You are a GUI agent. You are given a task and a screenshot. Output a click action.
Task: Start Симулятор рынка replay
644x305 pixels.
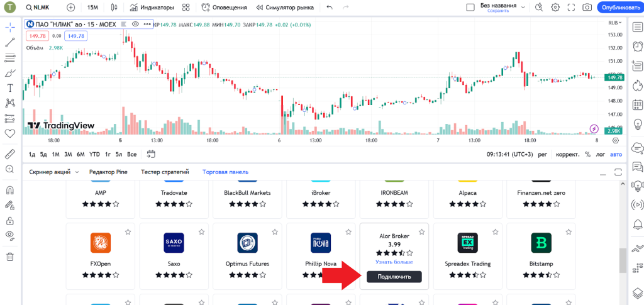pos(285,8)
